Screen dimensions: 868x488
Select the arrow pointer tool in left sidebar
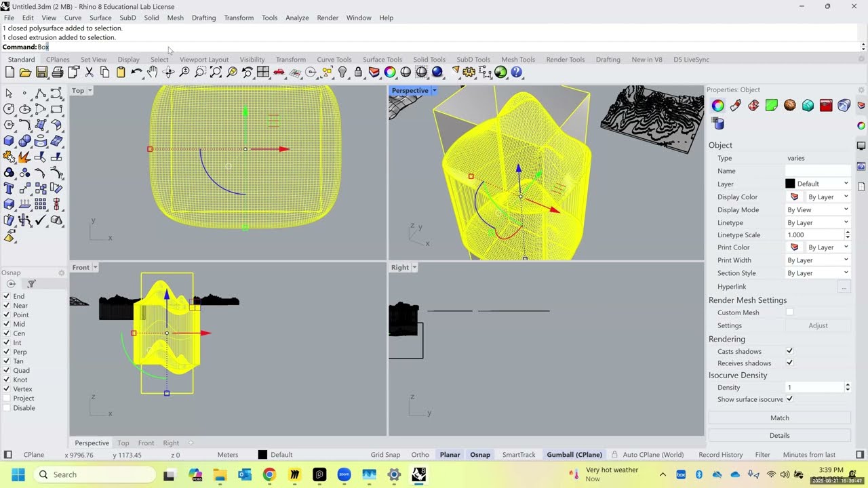point(9,94)
